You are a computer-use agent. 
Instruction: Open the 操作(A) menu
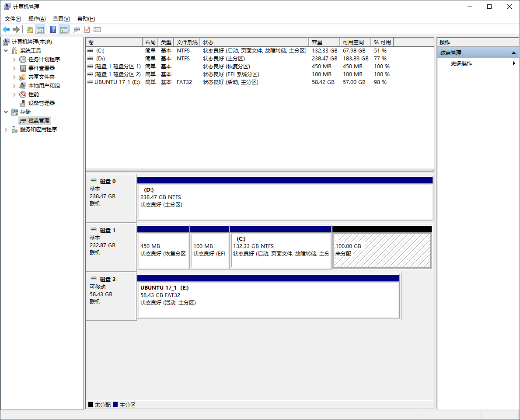pos(37,18)
